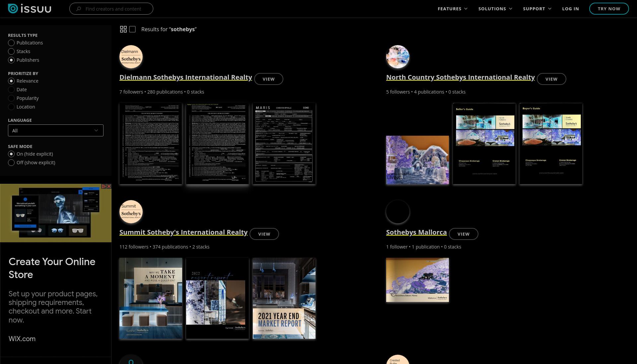
Task: Click the Wix ad product image
Action: click(x=56, y=213)
